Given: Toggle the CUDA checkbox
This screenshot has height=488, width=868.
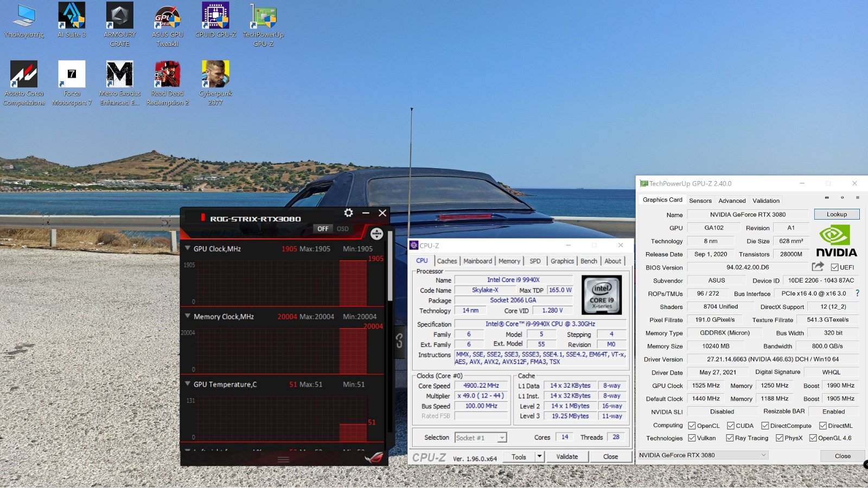Looking at the screenshot, I should tap(731, 426).
